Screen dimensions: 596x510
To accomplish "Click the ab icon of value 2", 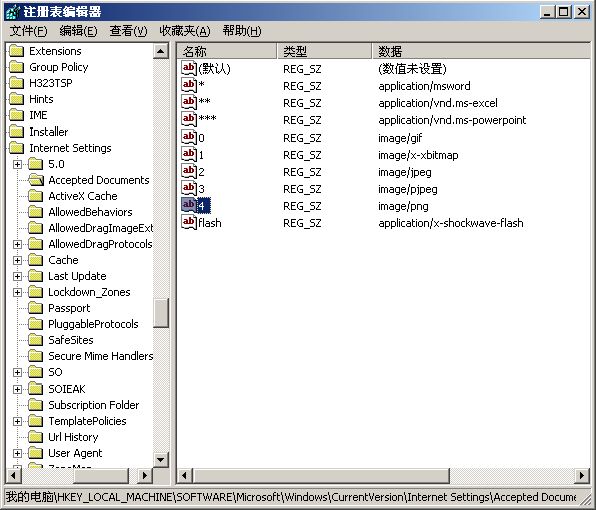I will (x=189, y=171).
